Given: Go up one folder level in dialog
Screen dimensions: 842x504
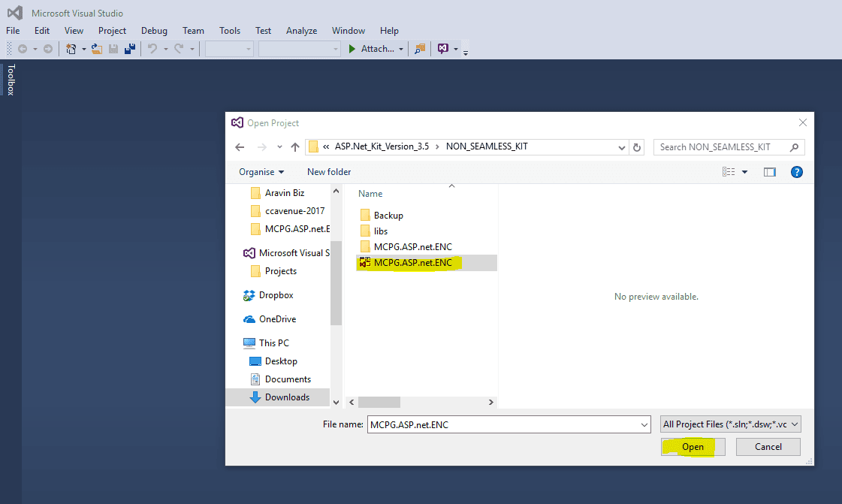Looking at the screenshot, I should pos(294,147).
